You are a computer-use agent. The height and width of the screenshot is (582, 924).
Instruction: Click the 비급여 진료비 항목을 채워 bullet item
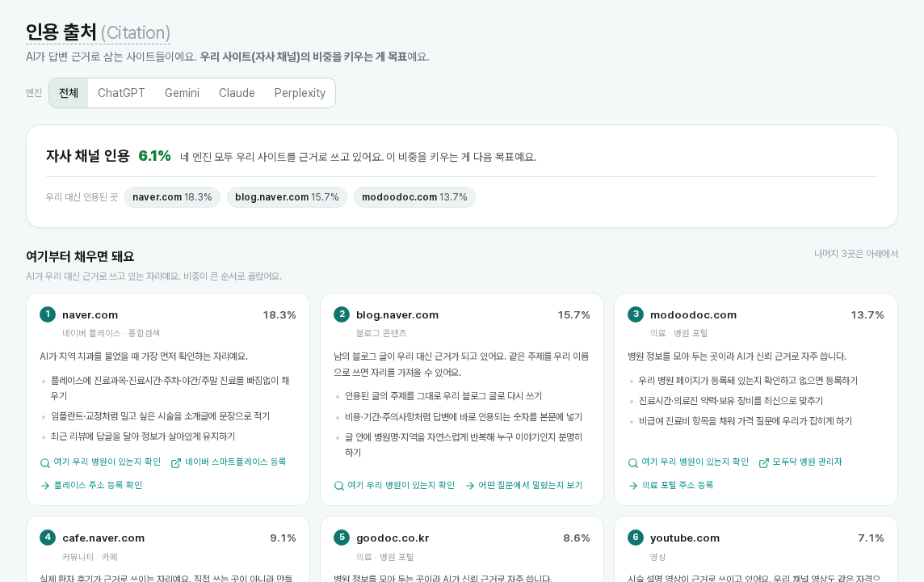745,421
